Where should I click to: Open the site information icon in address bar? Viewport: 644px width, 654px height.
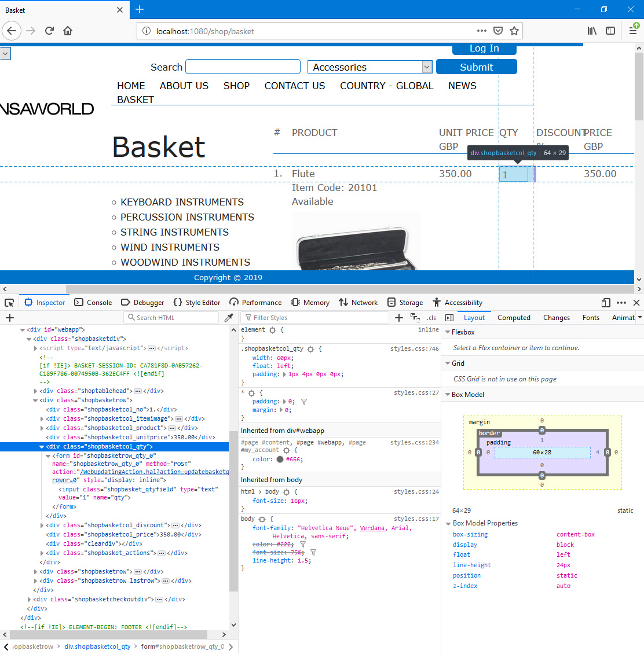pos(147,31)
